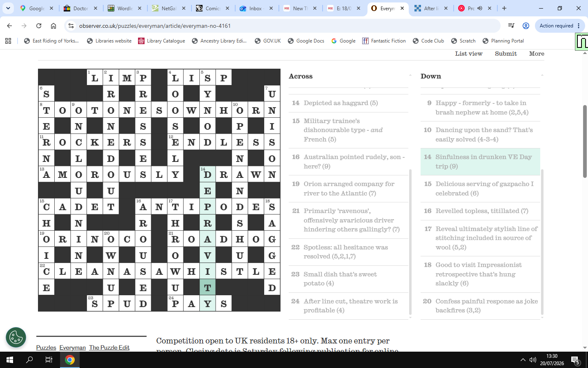Click the Action required button
This screenshot has height=368, width=588.
pos(559,26)
